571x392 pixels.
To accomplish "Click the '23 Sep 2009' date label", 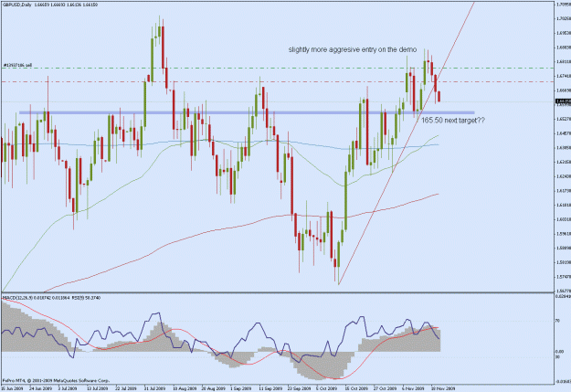I will [298, 388].
